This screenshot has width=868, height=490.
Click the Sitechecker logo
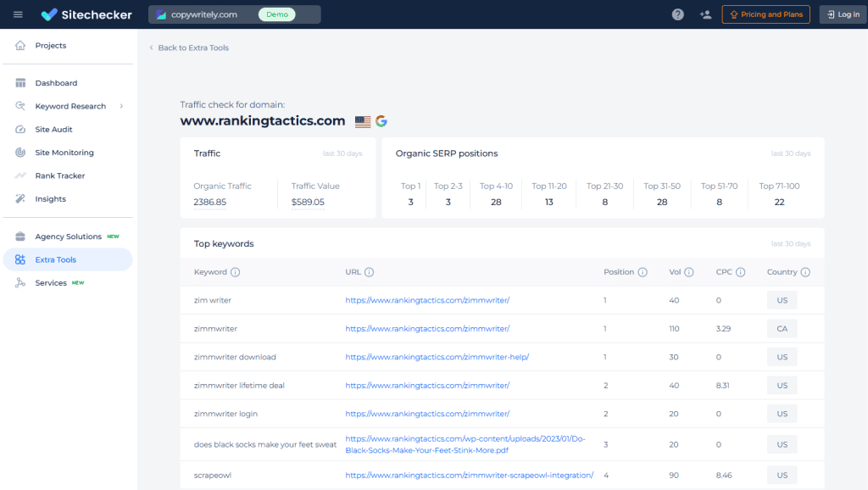pyautogui.click(x=87, y=14)
